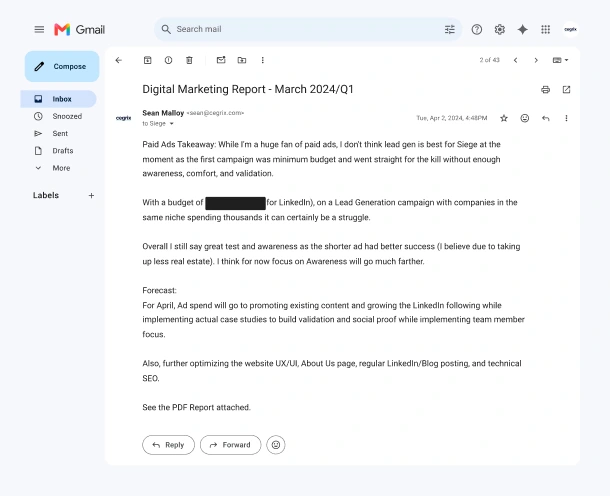610x496 pixels.
Task: Click the sender name Sean Malloy
Action: [x=163, y=113]
